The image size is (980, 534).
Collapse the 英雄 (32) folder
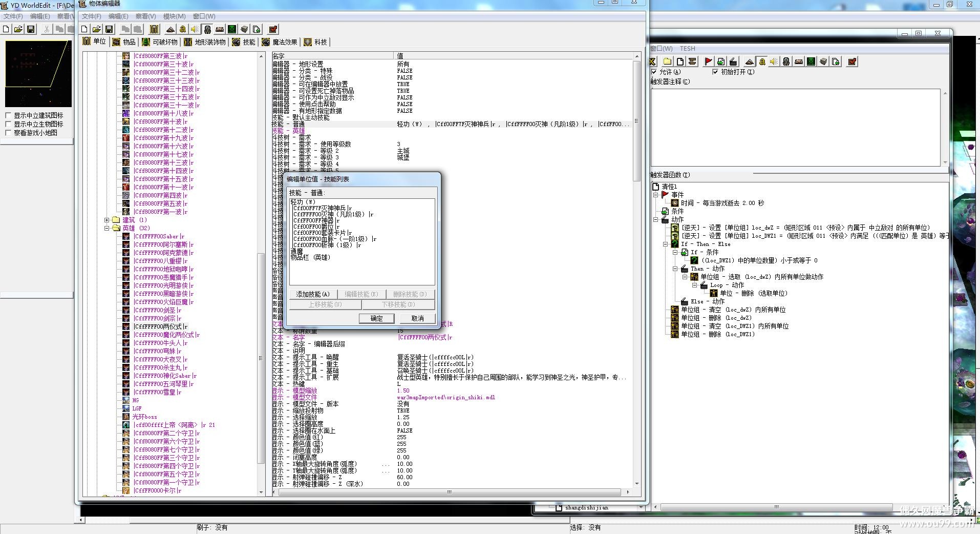(107, 228)
